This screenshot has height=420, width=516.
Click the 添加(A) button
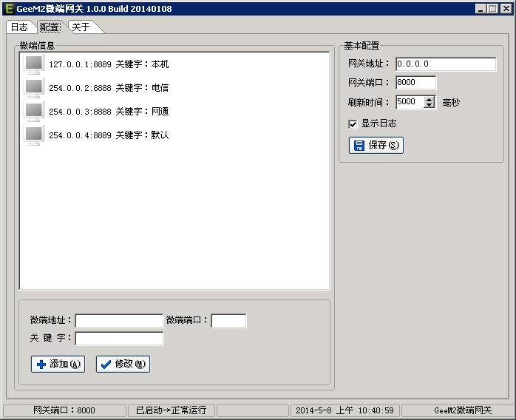(x=58, y=364)
